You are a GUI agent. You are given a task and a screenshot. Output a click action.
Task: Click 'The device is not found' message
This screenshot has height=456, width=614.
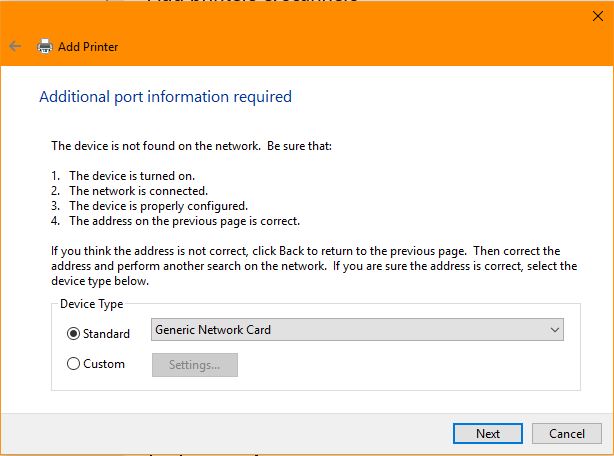click(190, 146)
